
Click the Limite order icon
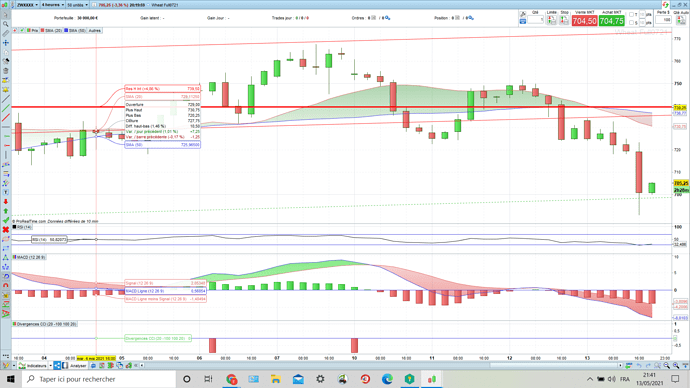point(551,20)
